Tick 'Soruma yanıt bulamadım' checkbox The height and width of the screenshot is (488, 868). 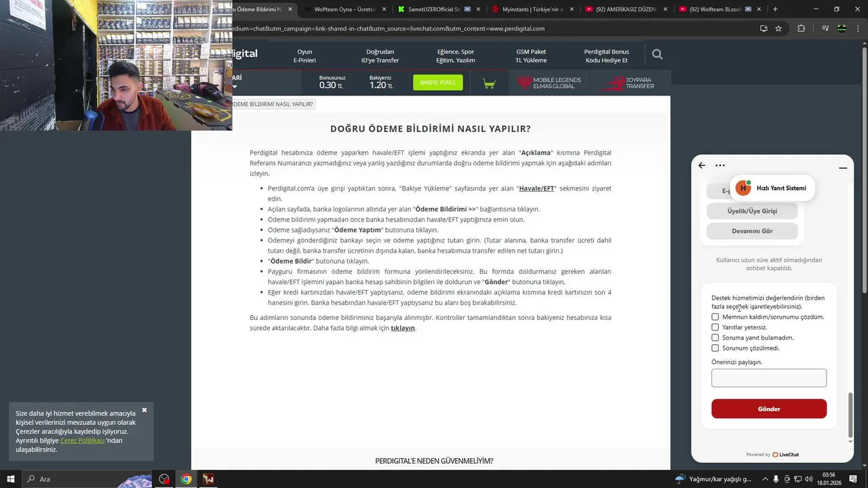click(x=715, y=338)
